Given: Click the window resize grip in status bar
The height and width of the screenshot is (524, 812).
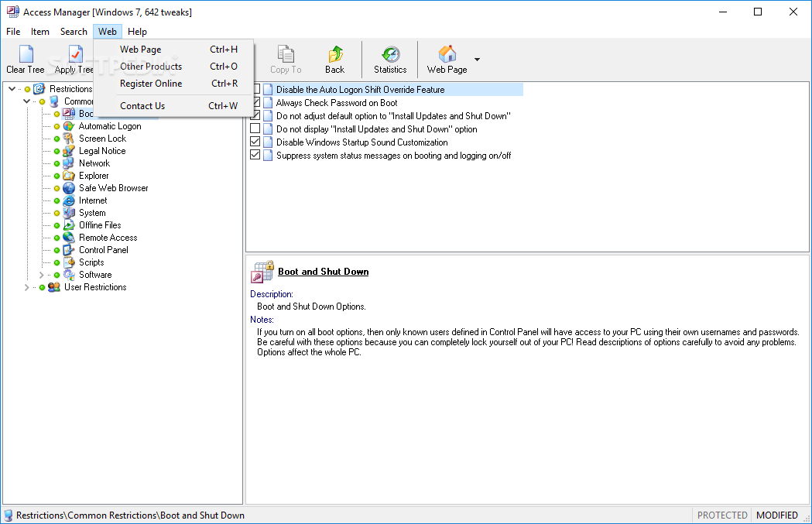Looking at the screenshot, I should [x=807, y=519].
